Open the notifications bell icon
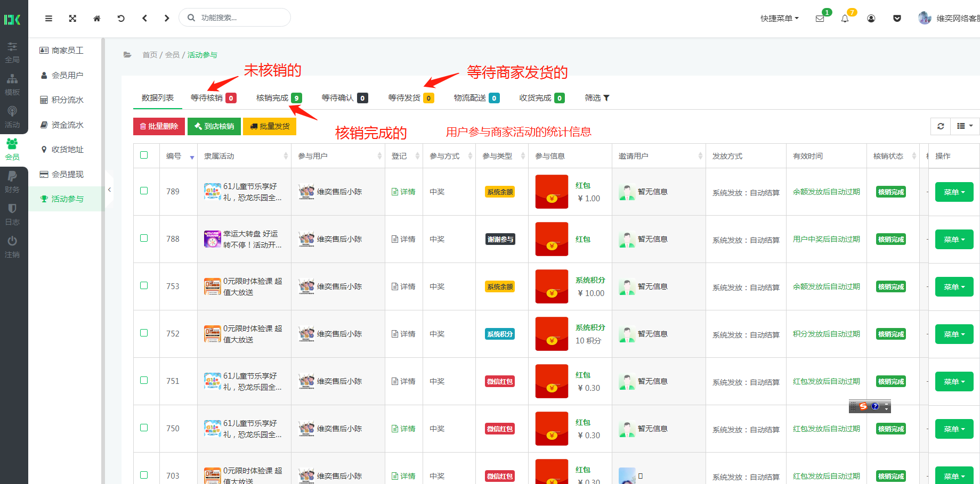This screenshot has width=980, height=484. tap(845, 19)
